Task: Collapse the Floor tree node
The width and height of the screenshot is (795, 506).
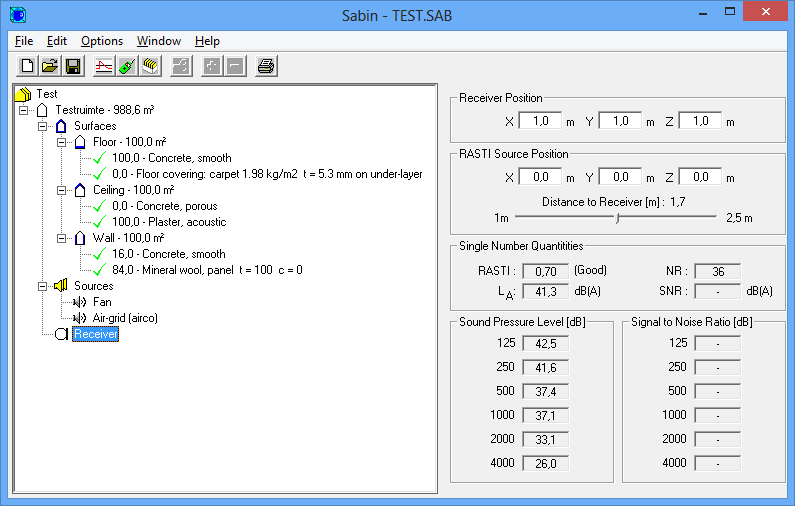Action: click(x=61, y=142)
